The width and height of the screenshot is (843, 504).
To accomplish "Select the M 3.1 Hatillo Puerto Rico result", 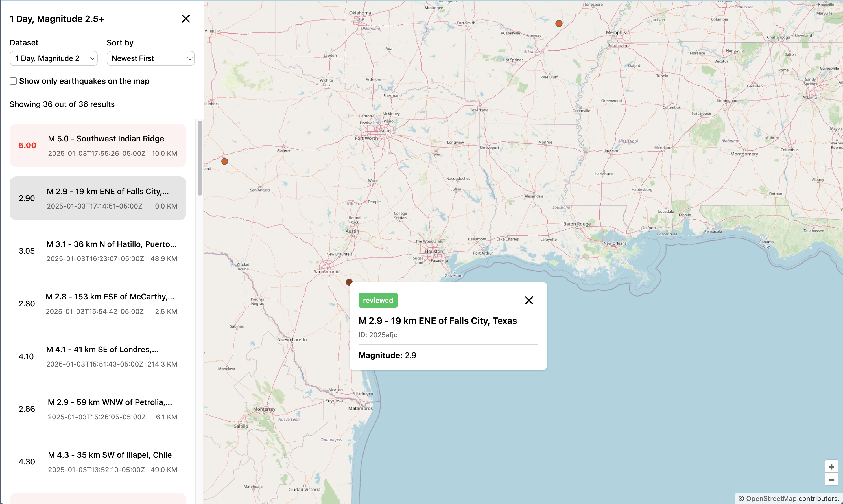I will [98, 251].
